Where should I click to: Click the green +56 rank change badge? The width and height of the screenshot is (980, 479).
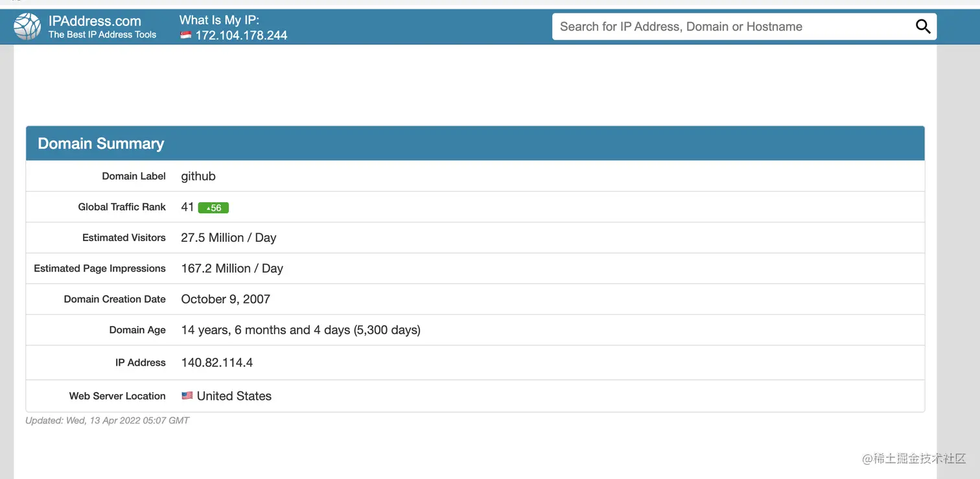point(213,207)
